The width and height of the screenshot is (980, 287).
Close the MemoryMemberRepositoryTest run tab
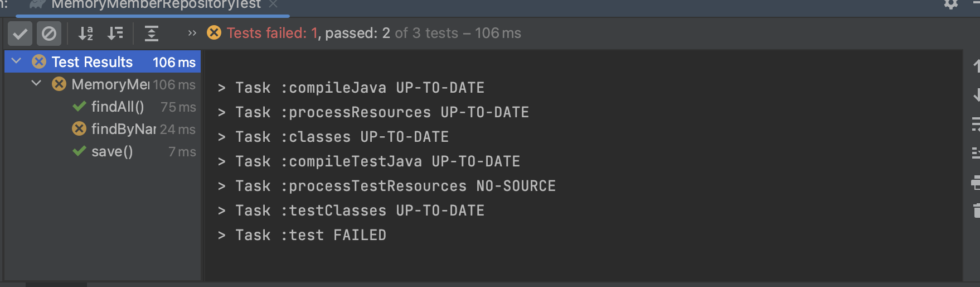273,4
